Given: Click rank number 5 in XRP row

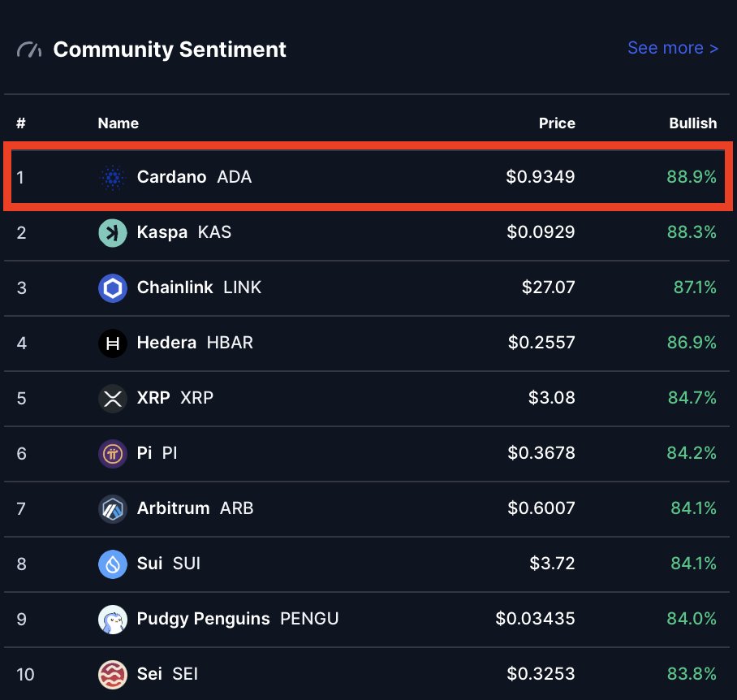Looking at the screenshot, I should coord(22,399).
